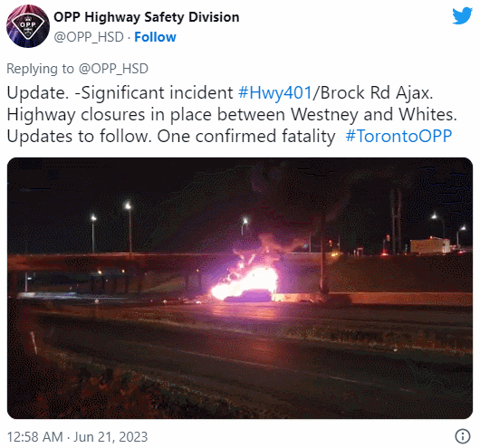Click the "One confirmed fatality" text
This screenshot has height=448, width=480.
(x=246, y=136)
